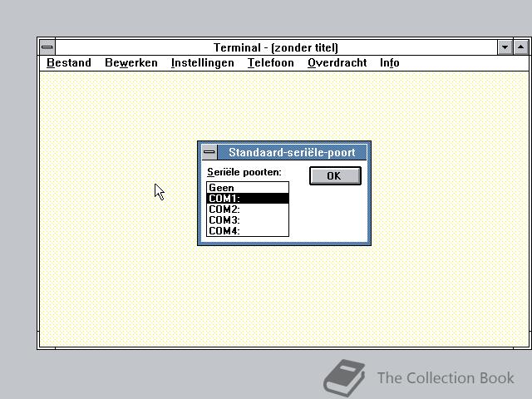Open the Telefoon menu
Viewport: 532px width, 399px height.
270,63
